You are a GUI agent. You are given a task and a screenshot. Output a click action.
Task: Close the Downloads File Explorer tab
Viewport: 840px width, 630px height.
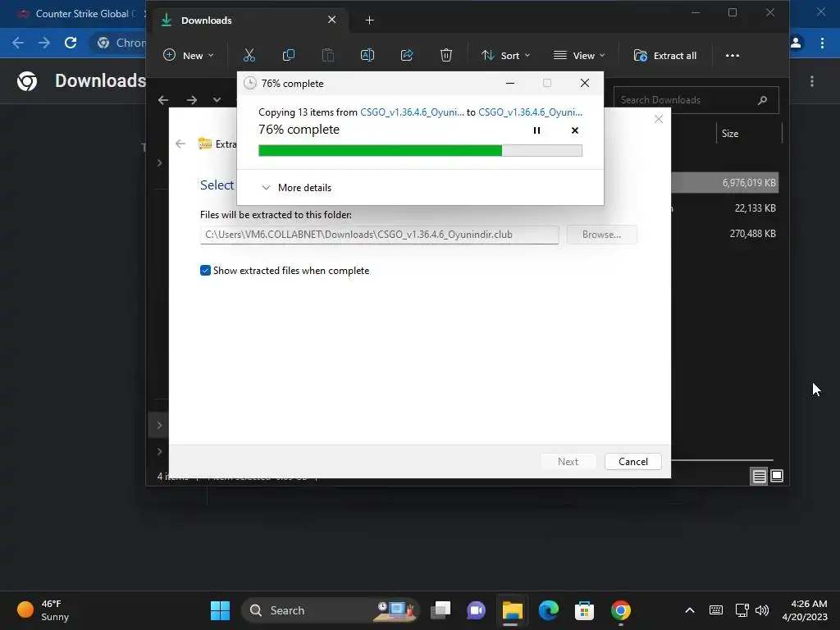pos(332,20)
